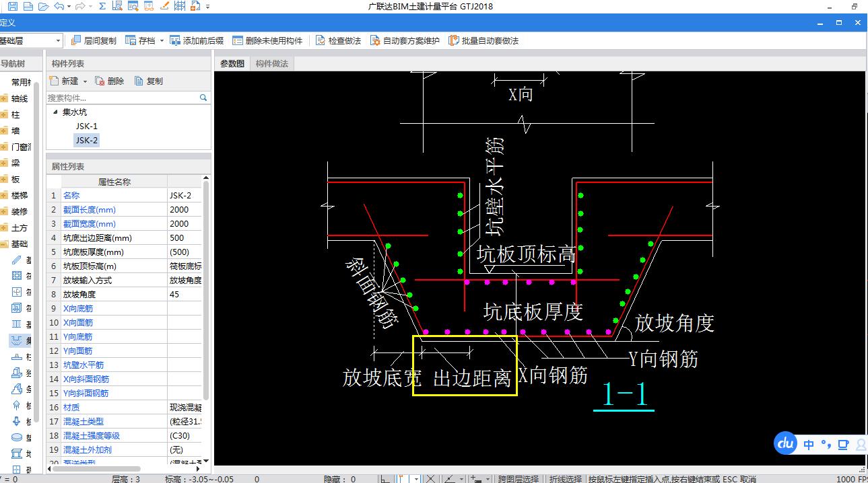Open the 存档 dropdown arrow
This screenshot has width=868, height=483.
162,41
